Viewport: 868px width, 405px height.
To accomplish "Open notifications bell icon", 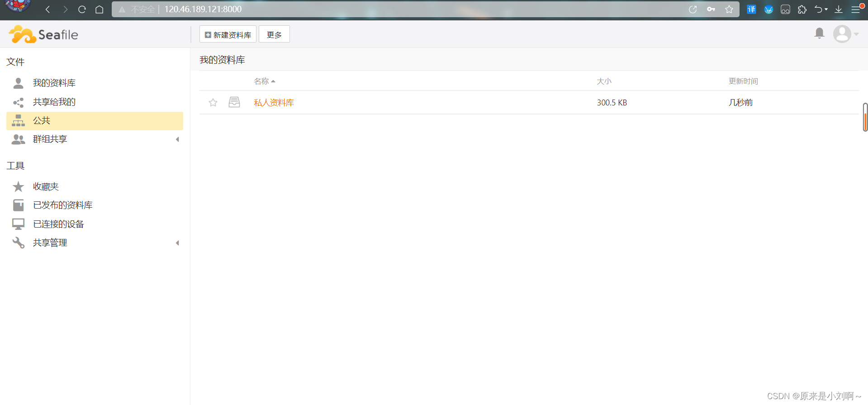I will click(819, 33).
